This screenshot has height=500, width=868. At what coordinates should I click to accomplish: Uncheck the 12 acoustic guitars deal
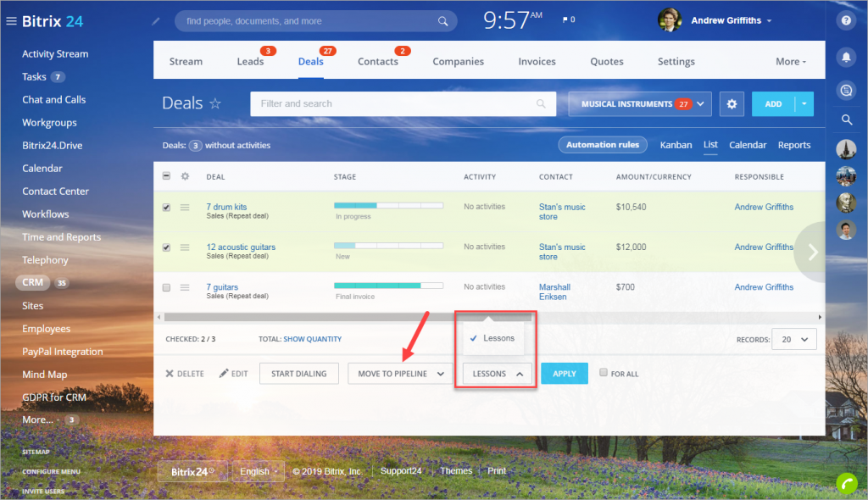pos(166,247)
